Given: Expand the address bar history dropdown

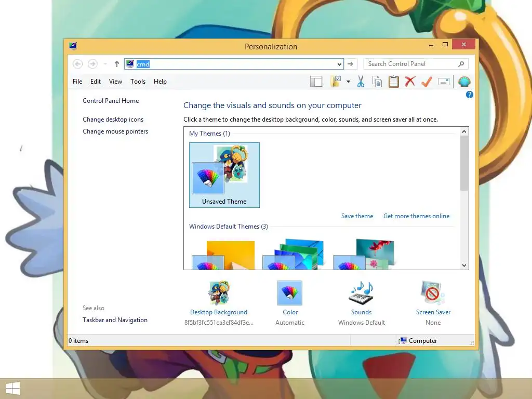Looking at the screenshot, I should pos(339,64).
